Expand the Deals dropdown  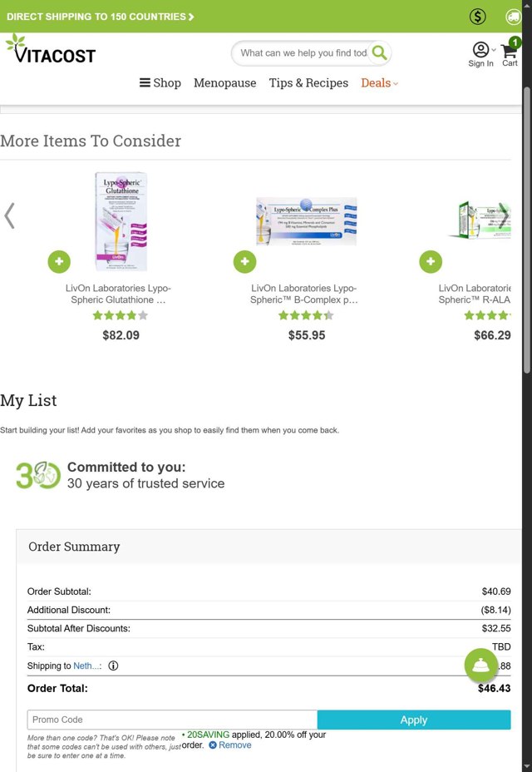point(379,83)
